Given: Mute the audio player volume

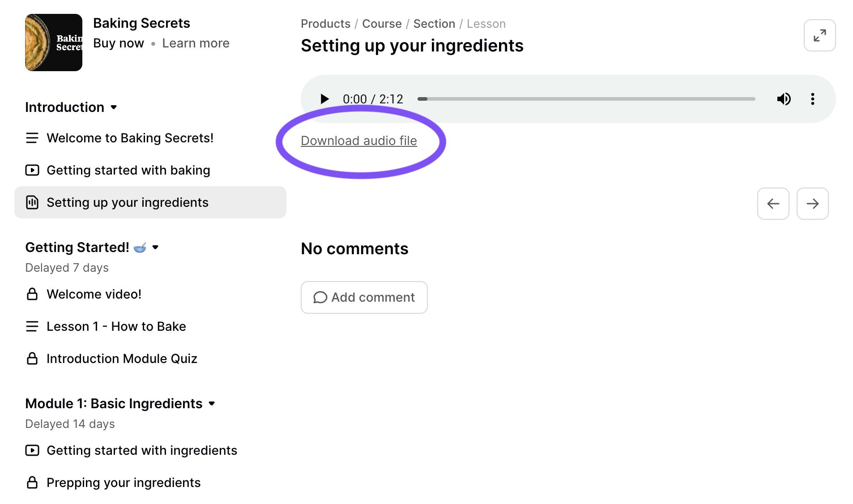Looking at the screenshot, I should [784, 99].
